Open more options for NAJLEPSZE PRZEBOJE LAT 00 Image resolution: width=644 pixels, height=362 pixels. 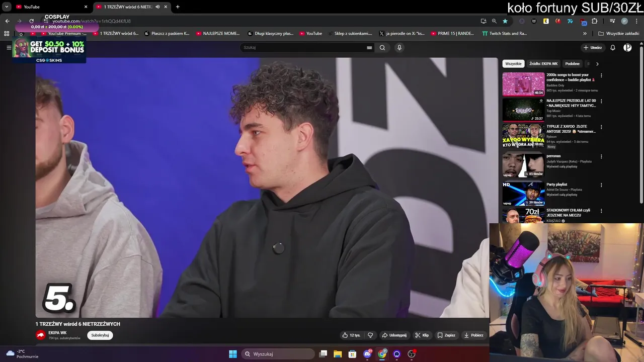pyautogui.click(x=601, y=101)
